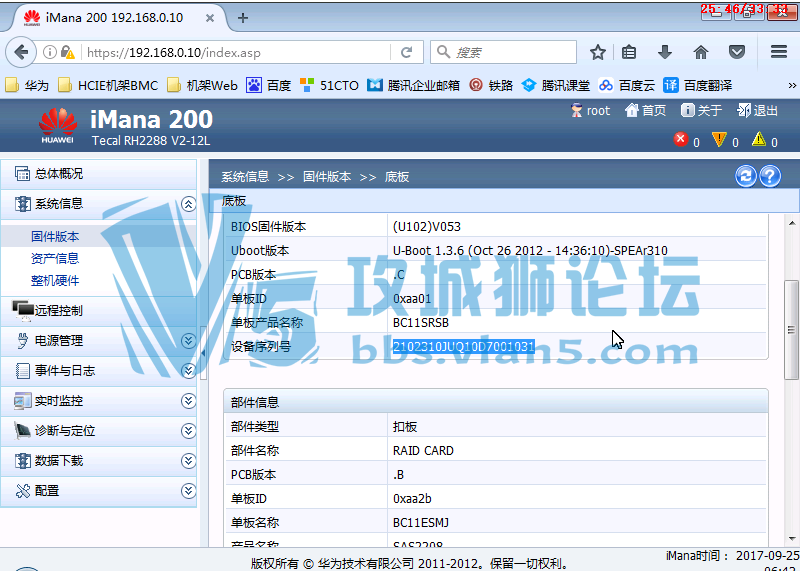Open the HCIE机架BMC bookmark folder
The width and height of the screenshot is (800, 571).
click(x=108, y=85)
